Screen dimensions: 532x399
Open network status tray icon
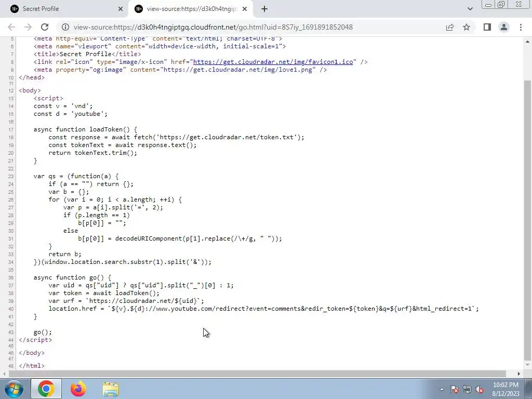tap(467, 390)
